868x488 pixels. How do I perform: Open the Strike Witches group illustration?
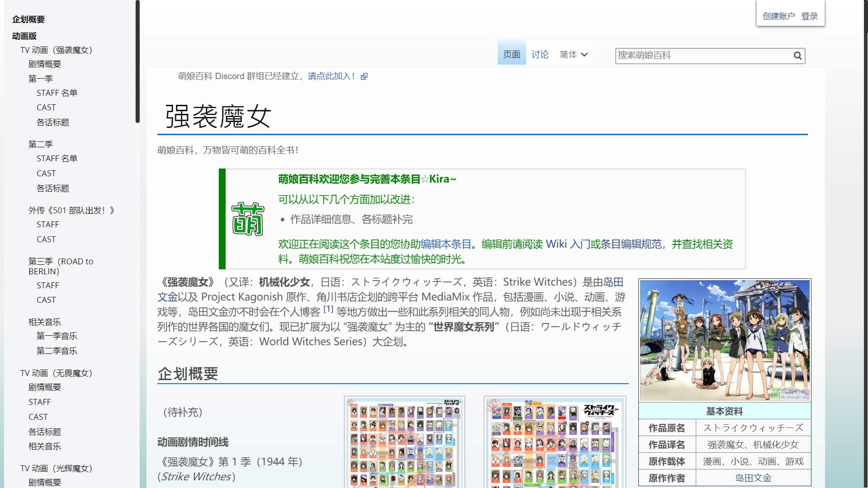(725, 340)
